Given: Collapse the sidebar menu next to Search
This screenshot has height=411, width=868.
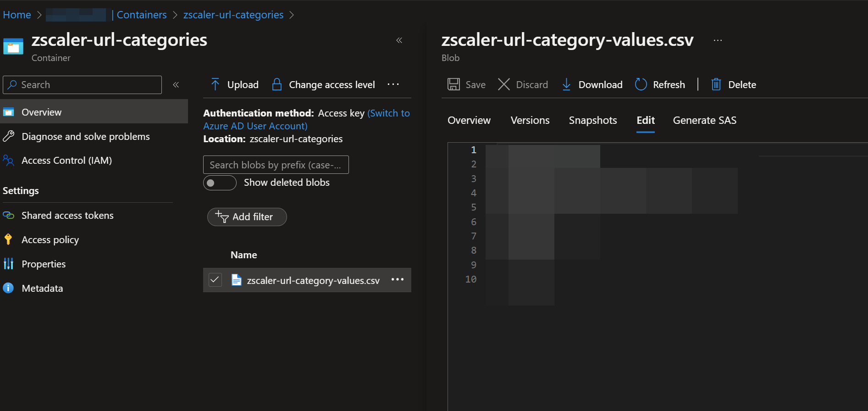Looking at the screenshot, I should (176, 85).
